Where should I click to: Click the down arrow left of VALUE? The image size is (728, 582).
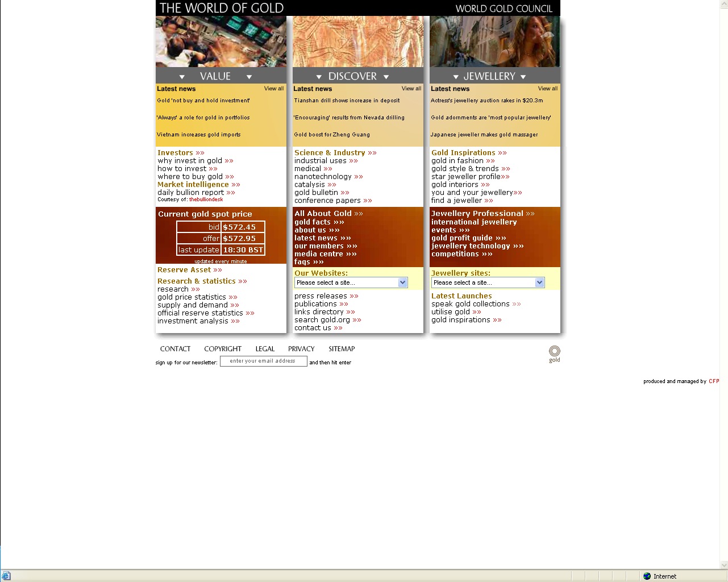pyautogui.click(x=182, y=77)
